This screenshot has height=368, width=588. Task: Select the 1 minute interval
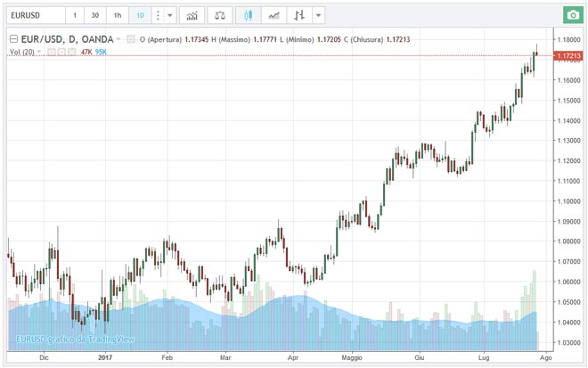[x=75, y=16]
